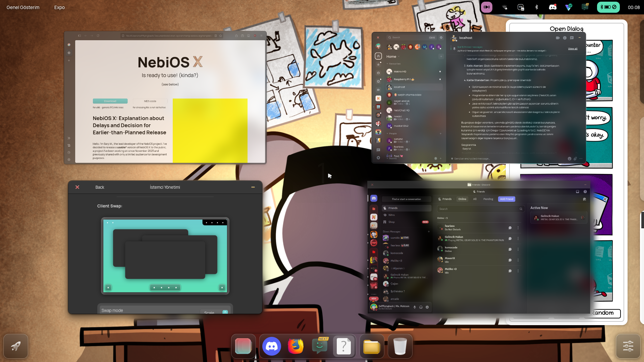This screenshot has width=644, height=362.
Task: Open the rocket launcher button
Action: point(16,346)
